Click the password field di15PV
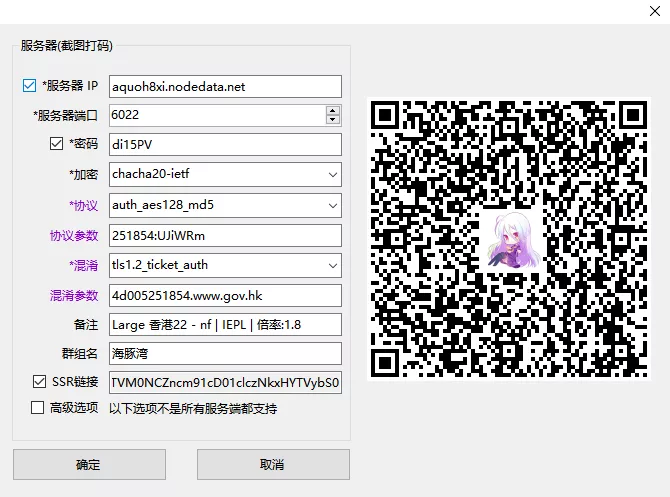The width and height of the screenshot is (670, 497). coord(225,144)
